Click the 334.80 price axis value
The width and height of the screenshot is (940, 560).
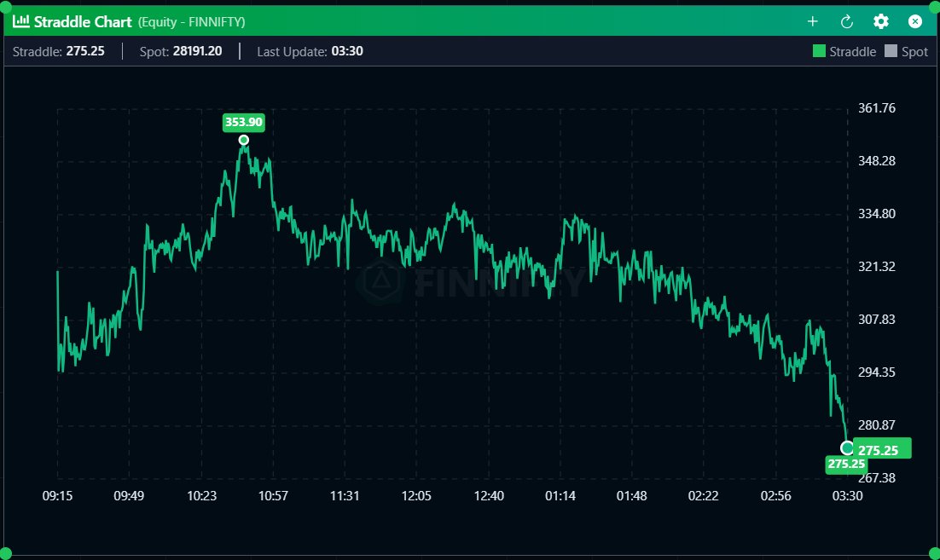coord(877,214)
